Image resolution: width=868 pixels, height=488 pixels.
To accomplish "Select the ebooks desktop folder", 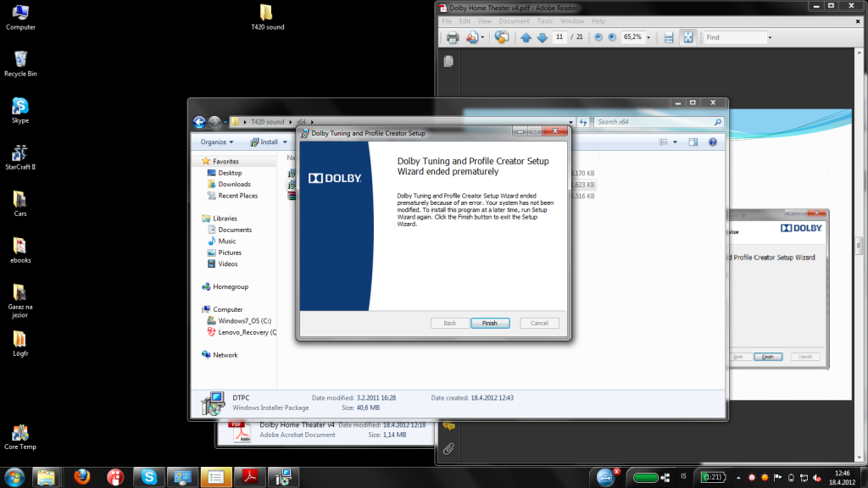I will pyautogui.click(x=20, y=251).
